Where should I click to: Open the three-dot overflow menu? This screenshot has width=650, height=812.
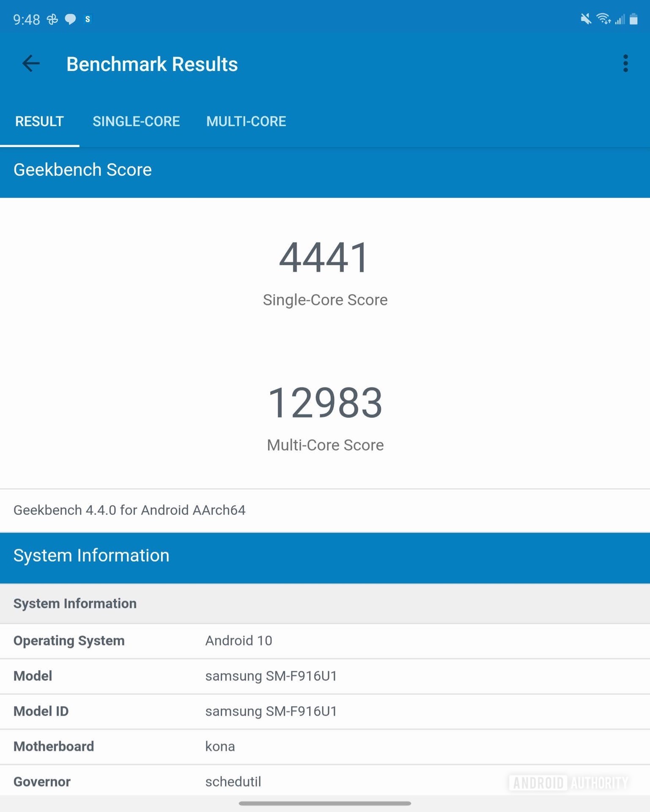[625, 64]
